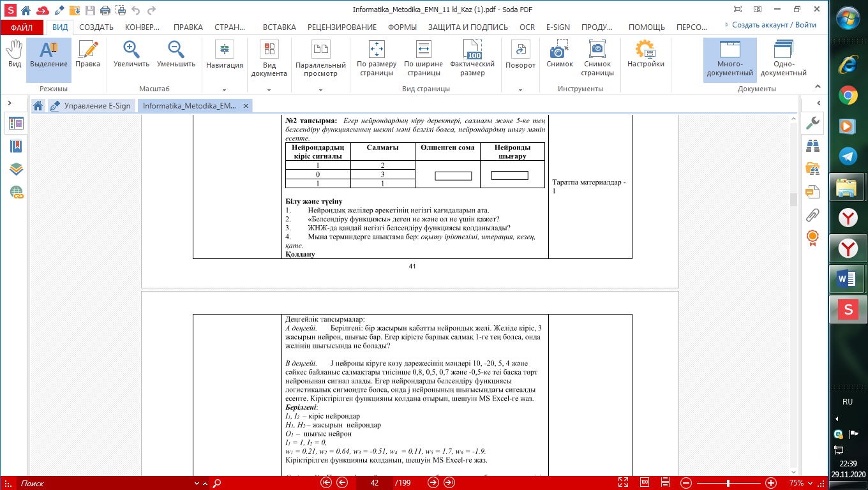Click the zoom slider in the status bar
Viewport: 868px width, 490px height.
(x=724, y=483)
